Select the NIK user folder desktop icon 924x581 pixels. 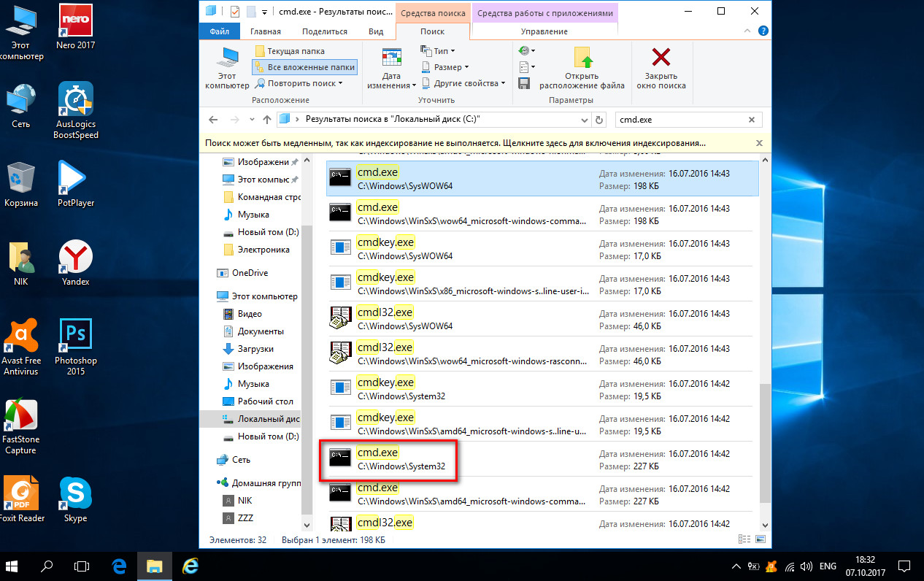coord(21,263)
